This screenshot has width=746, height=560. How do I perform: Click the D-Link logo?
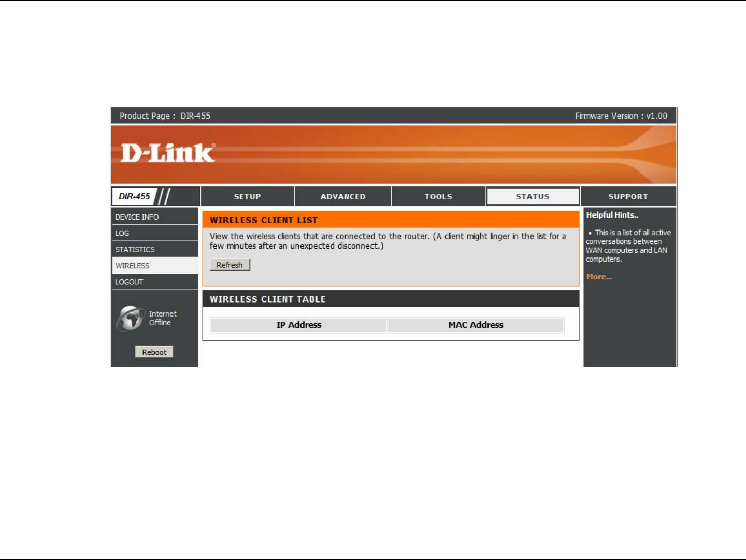[167, 153]
